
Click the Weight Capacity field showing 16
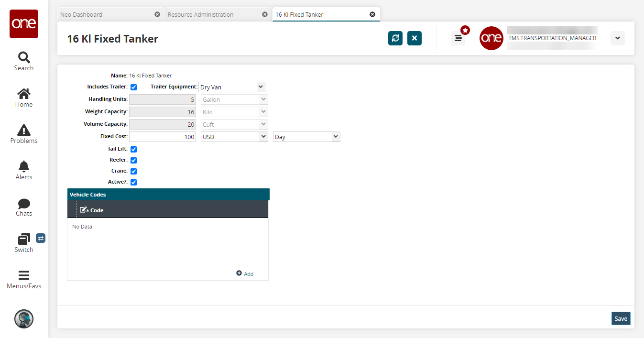[163, 112]
